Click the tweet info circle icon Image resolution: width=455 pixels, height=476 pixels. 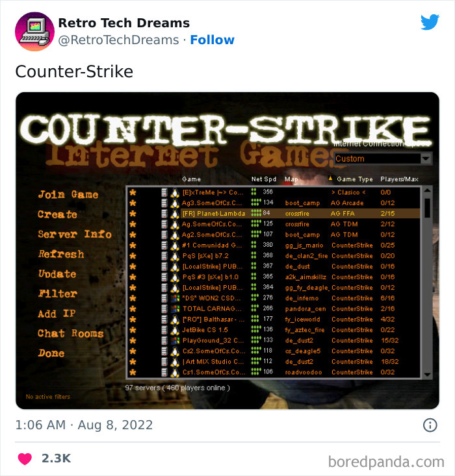click(x=430, y=425)
